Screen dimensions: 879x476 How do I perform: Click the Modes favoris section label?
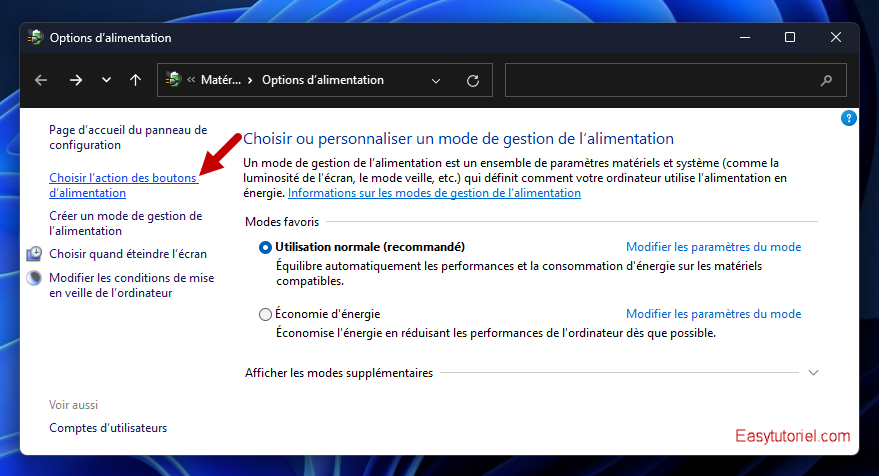282,222
